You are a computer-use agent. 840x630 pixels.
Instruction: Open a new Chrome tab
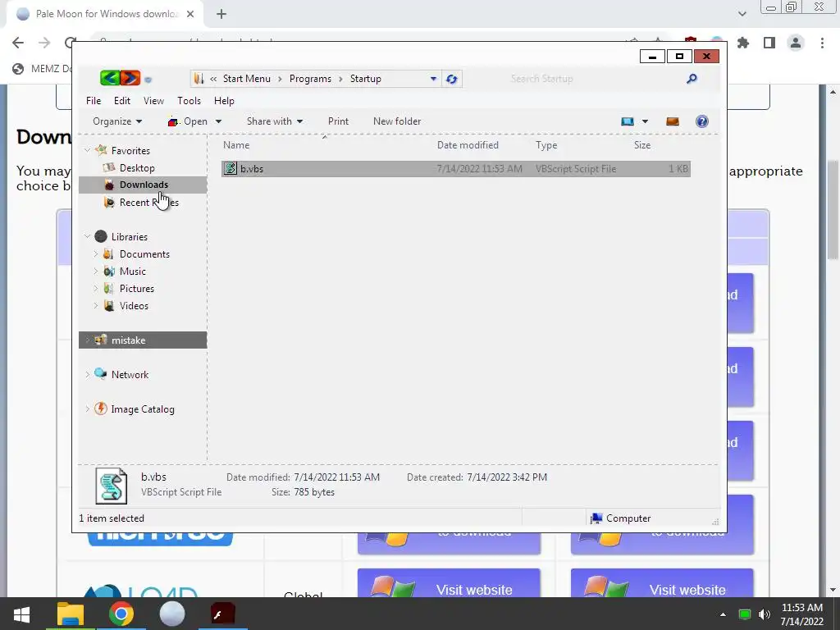(x=221, y=15)
